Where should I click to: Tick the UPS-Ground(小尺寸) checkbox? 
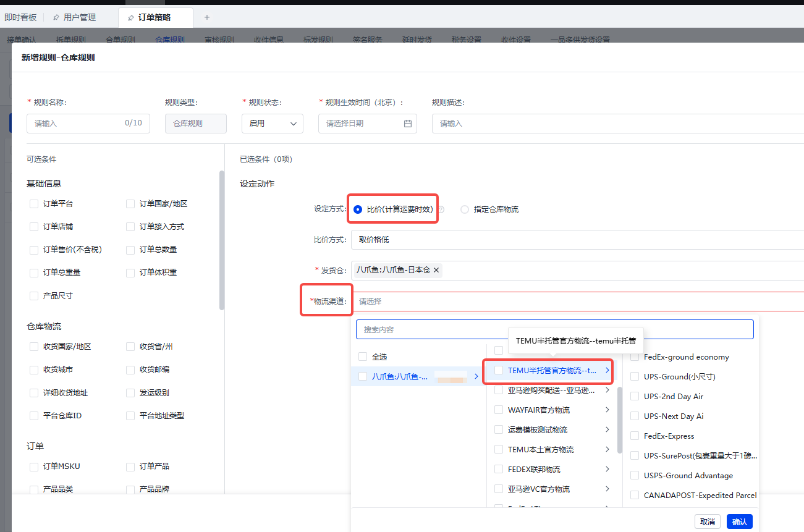point(635,377)
